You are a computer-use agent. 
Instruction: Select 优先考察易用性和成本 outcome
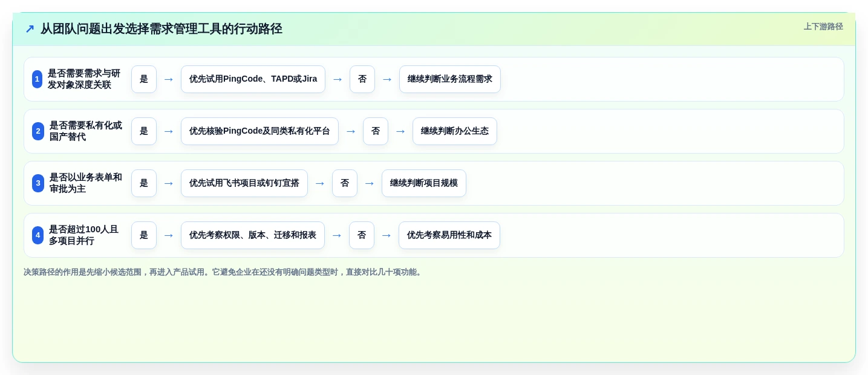(x=449, y=235)
